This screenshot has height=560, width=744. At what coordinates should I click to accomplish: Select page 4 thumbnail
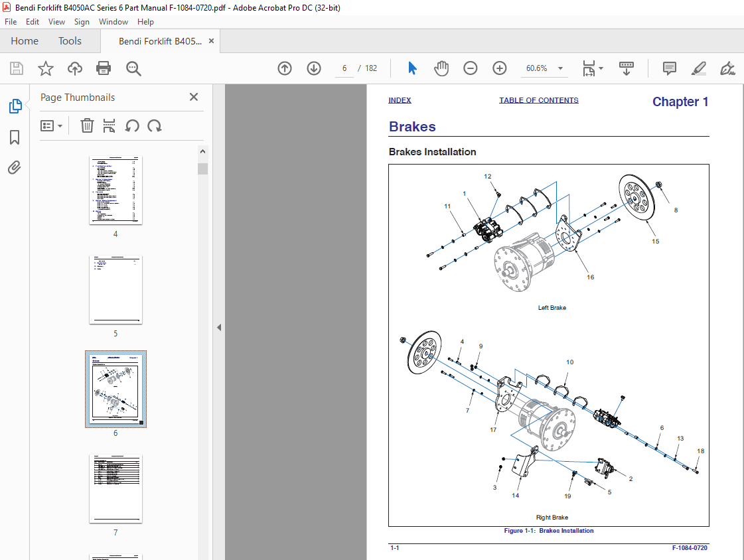point(115,190)
